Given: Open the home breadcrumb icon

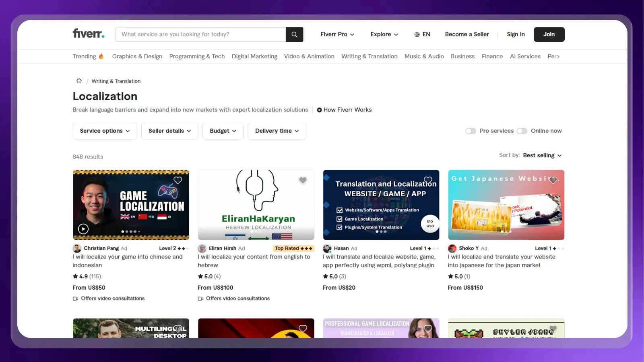Looking at the screenshot, I should click(79, 81).
